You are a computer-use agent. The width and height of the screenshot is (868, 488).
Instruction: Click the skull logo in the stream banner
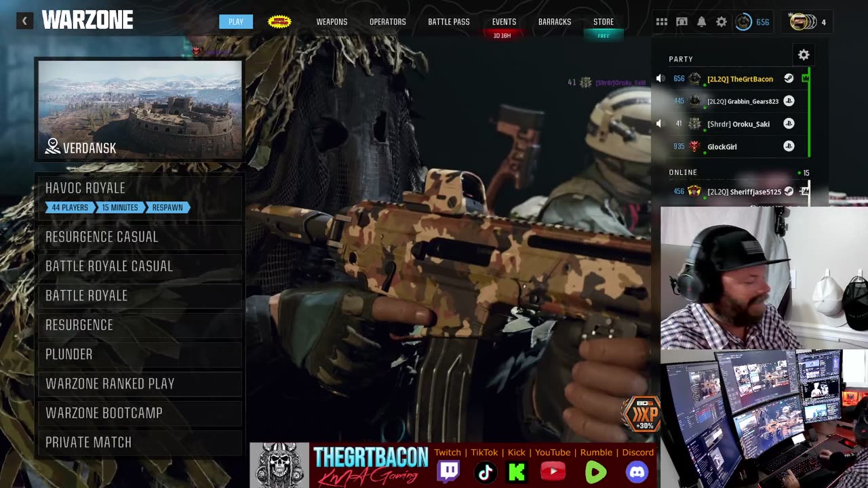coord(279,465)
